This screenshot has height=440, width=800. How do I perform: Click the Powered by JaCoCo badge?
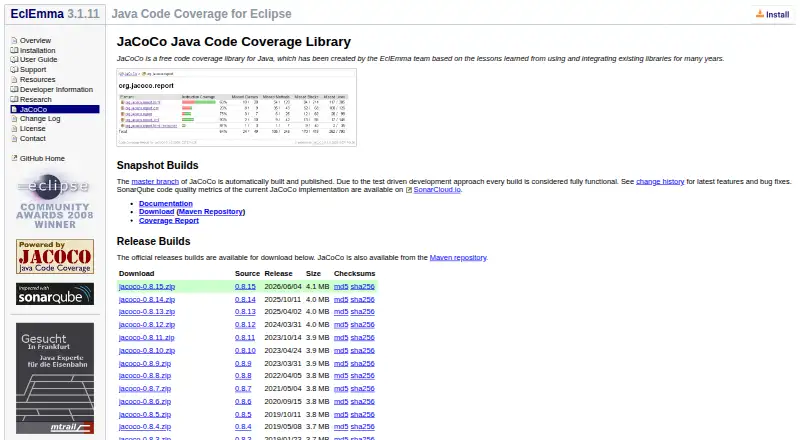coord(55,257)
